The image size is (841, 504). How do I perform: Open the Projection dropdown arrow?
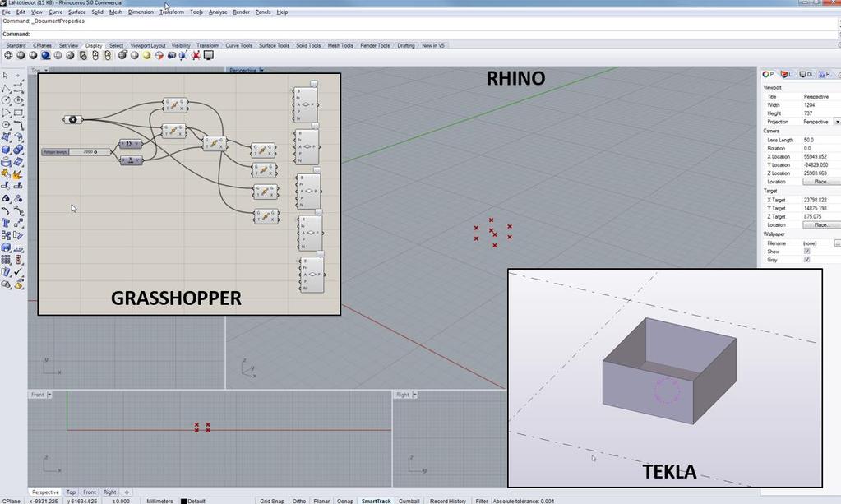(837, 122)
